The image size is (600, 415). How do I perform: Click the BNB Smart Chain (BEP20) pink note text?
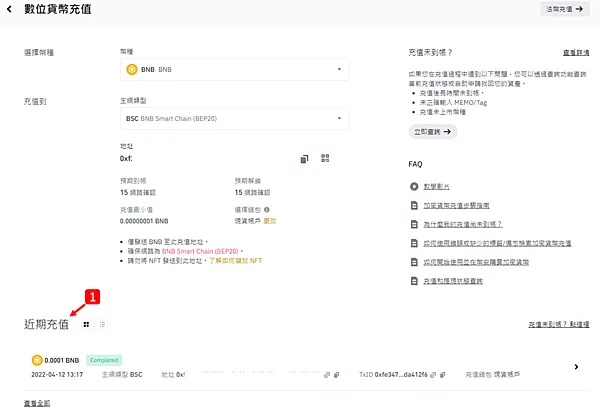[x=200, y=251]
